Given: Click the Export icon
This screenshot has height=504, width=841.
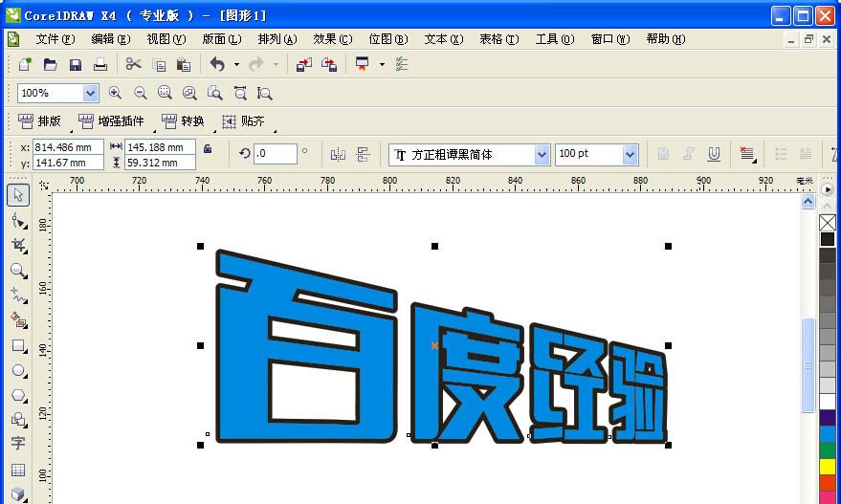Looking at the screenshot, I should (329, 65).
